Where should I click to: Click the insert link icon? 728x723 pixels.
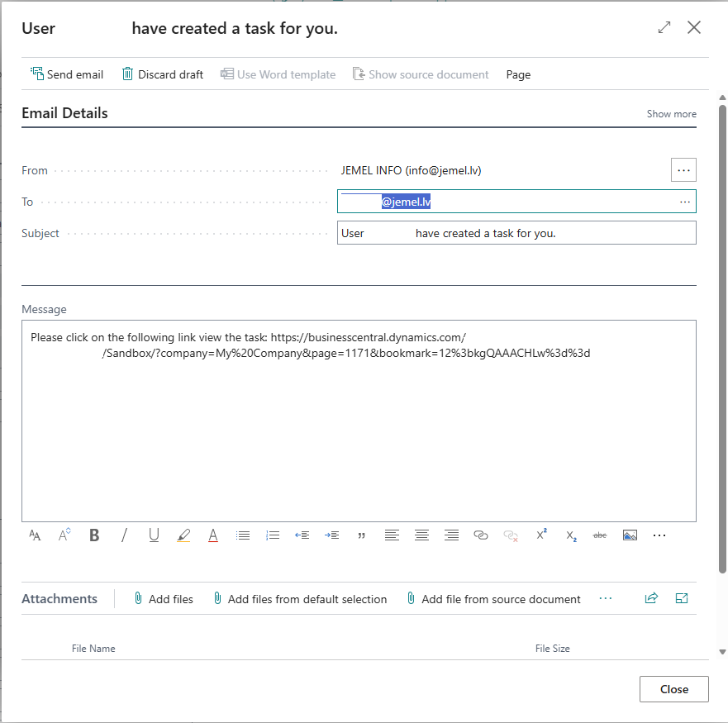tap(481, 535)
